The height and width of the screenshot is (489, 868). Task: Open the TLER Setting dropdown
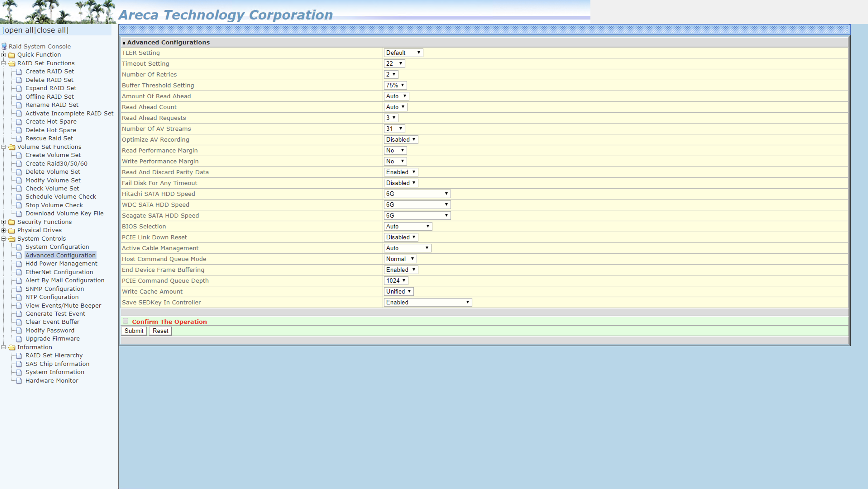[403, 53]
